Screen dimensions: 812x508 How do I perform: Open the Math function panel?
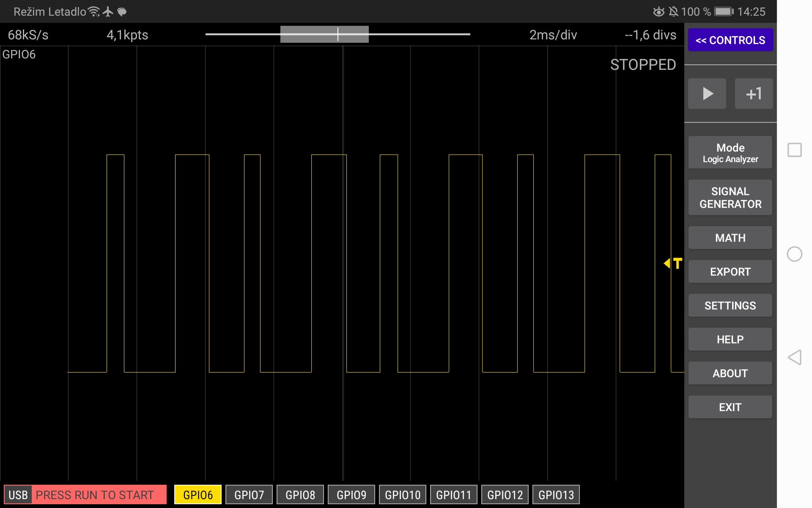[730, 237]
